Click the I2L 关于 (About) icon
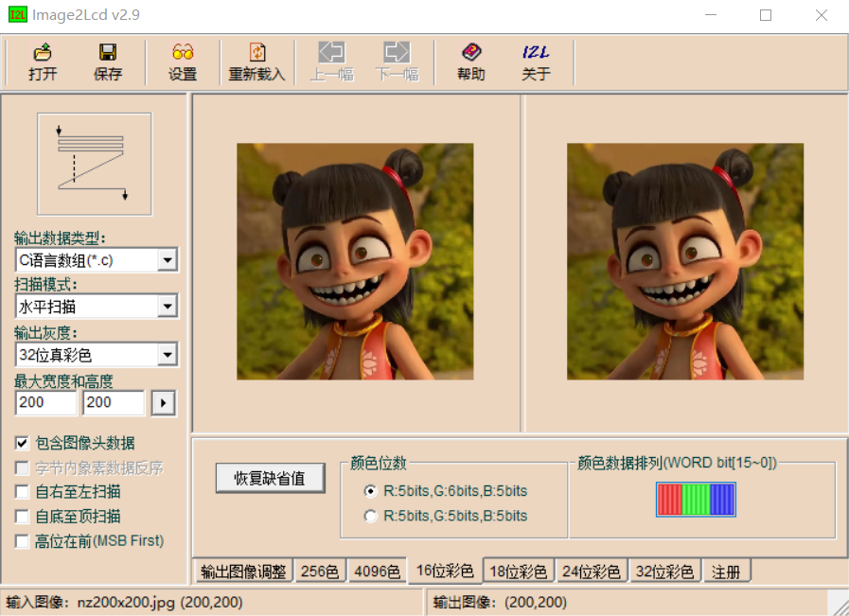 [x=536, y=62]
